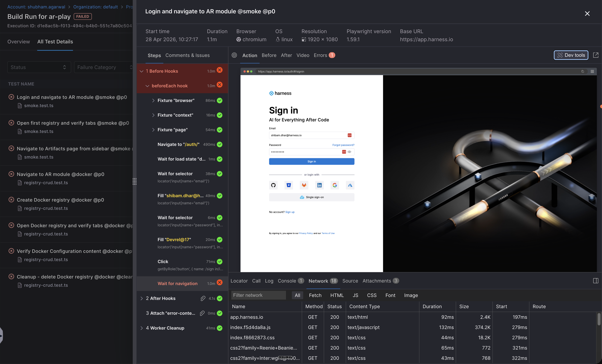Open the hamburger menu in browser preview bar
This screenshot has height=364, width=602.
[592, 71]
